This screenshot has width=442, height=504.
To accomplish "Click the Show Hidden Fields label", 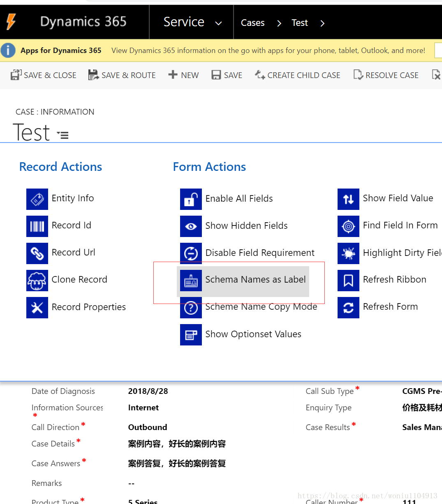I will point(246,226).
